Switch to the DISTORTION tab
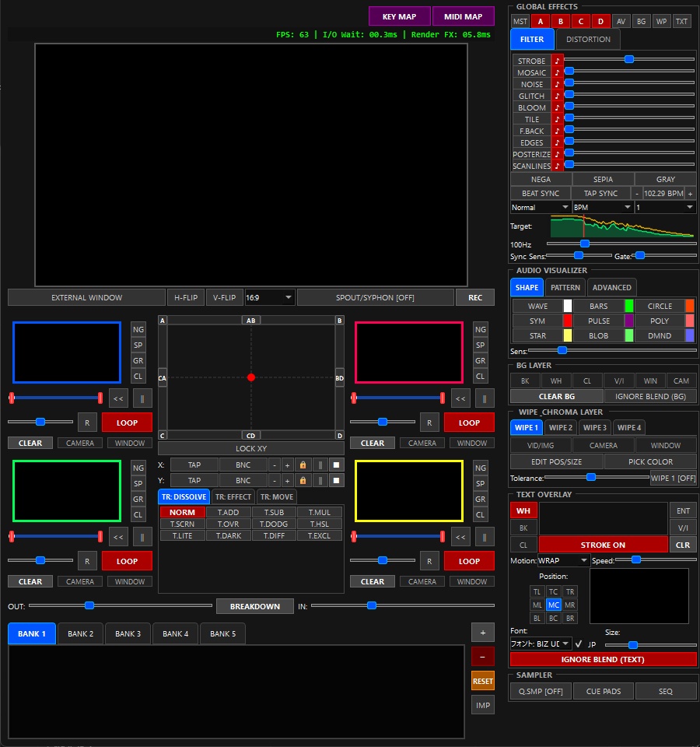 [588, 40]
